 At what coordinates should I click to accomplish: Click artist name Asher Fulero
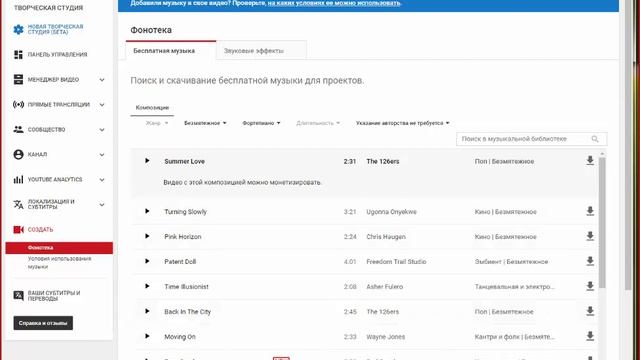coord(384,287)
